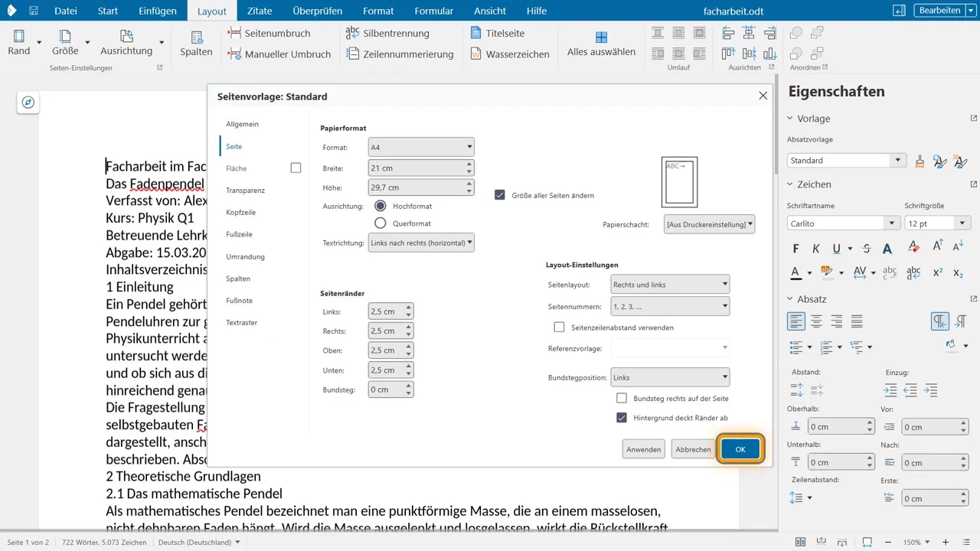Apply italic with the K icon
Image resolution: width=980 pixels, height=551 pixels.
click(x=816, y=249)
